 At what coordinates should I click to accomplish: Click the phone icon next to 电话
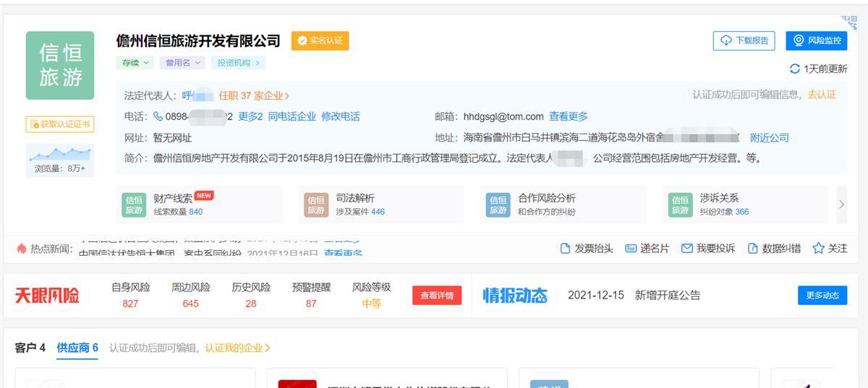[158, 116]
